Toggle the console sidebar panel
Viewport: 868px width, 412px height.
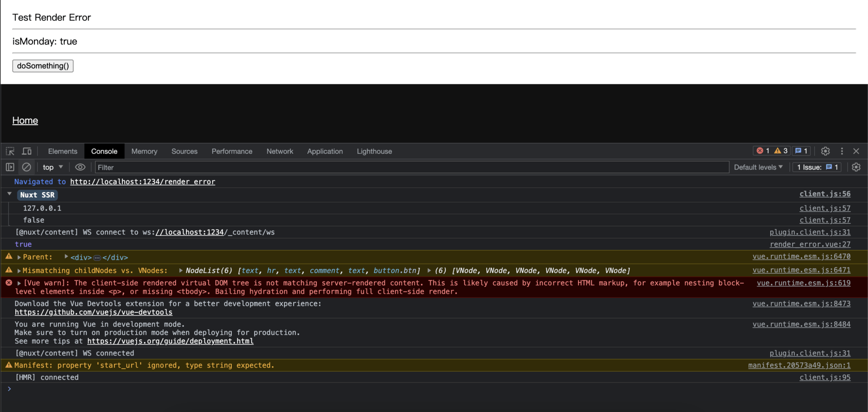point(10,167)
